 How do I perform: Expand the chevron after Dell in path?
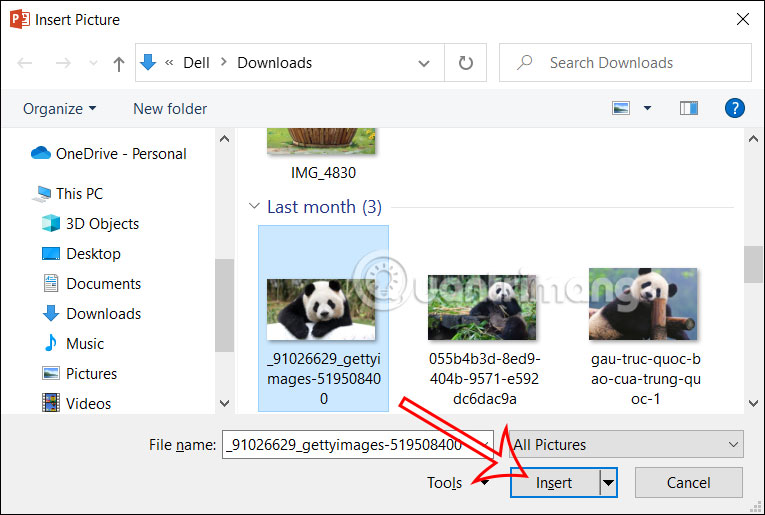click(224, 62)
